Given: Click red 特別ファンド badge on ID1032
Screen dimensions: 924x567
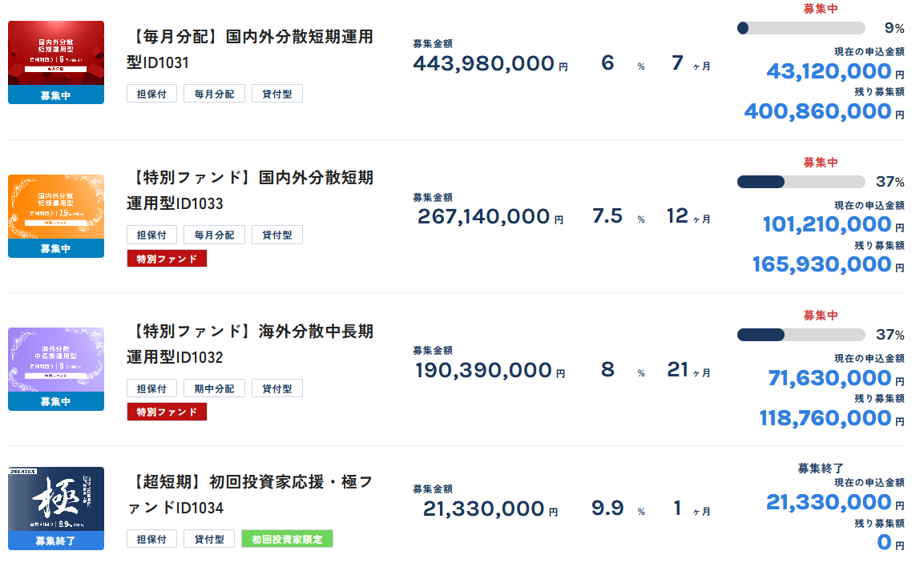Looking at the screenshot, I should 167,412.
